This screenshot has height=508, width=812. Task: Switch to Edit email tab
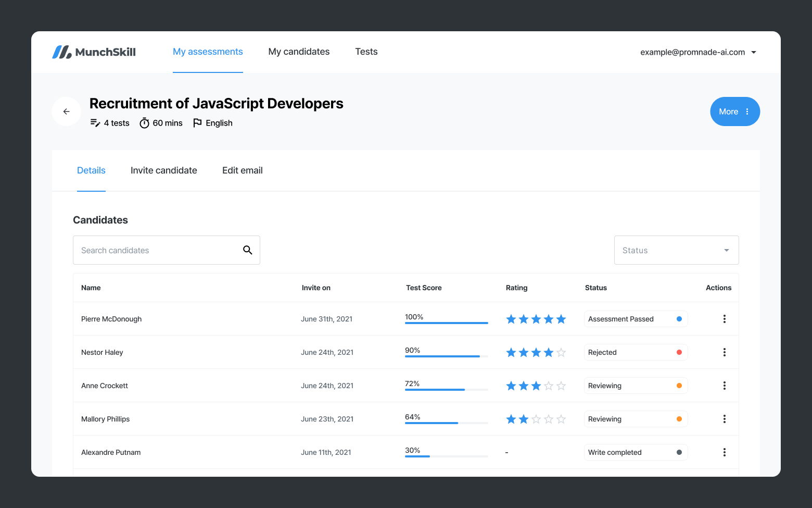[x=243, y=170]
